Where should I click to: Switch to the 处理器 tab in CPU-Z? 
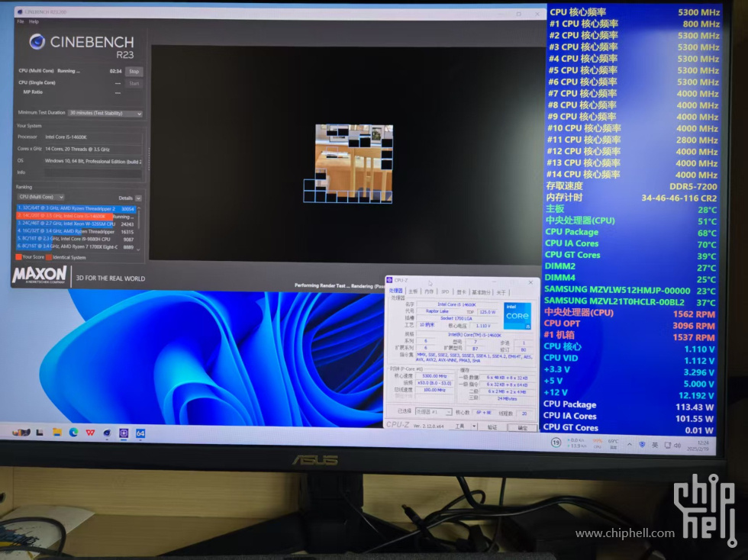(396, 291)
